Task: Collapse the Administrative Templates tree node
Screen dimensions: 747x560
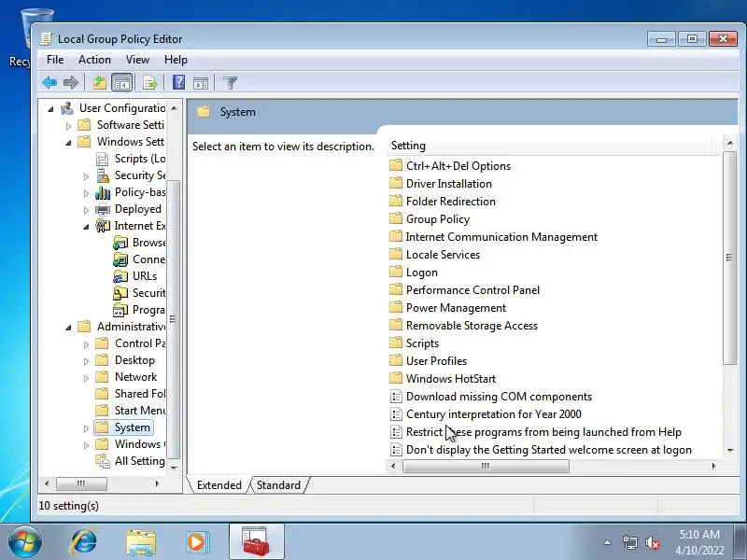Action: (x=68, y=328)
